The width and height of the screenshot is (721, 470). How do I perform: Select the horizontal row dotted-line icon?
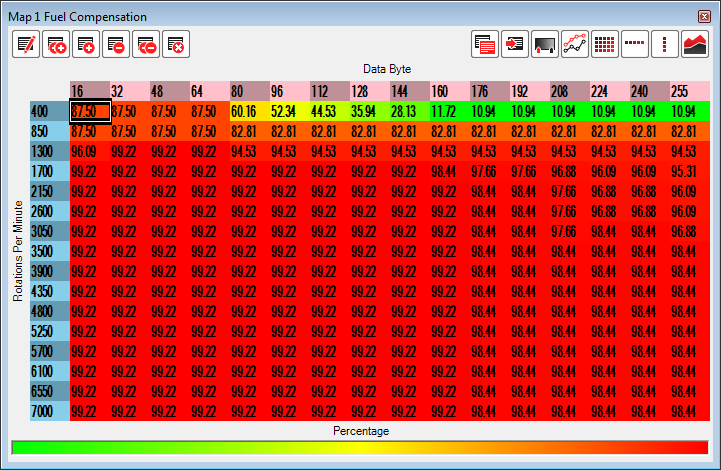[x=635, y=44]
